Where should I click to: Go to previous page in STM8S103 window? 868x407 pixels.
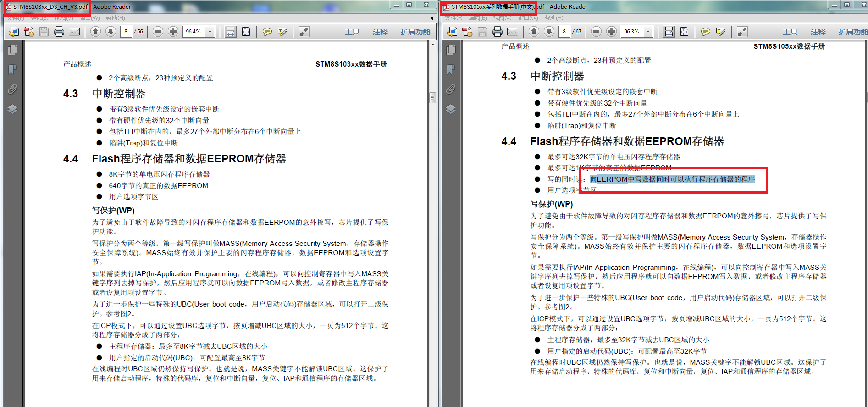95,31
